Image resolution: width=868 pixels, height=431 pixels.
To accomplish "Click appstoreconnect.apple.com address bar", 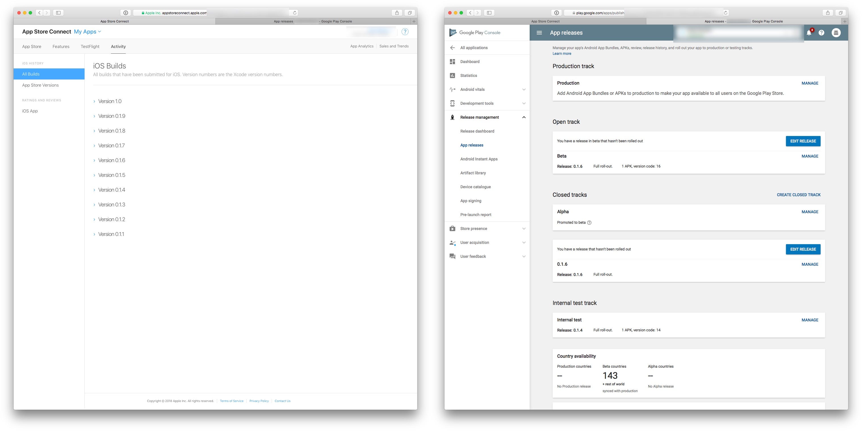I will 216,13.
